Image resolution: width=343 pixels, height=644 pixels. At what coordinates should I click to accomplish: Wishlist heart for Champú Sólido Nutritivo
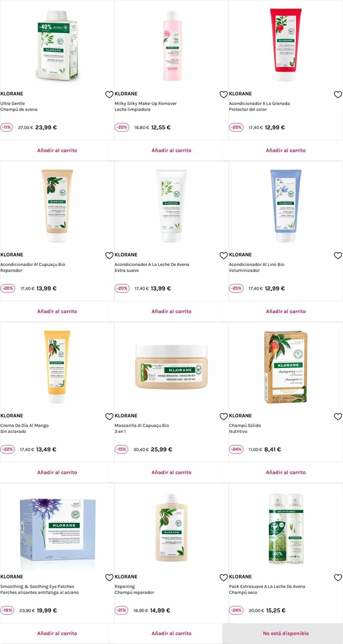coord(338,417)
